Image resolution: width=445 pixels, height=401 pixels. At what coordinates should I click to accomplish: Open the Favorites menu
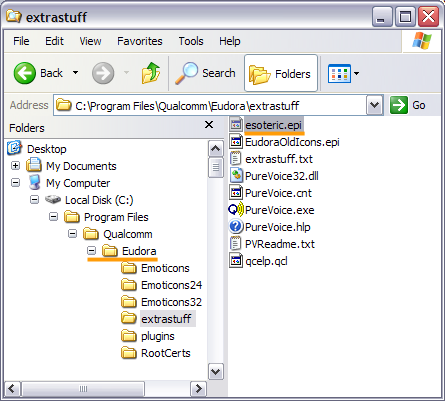140,41
